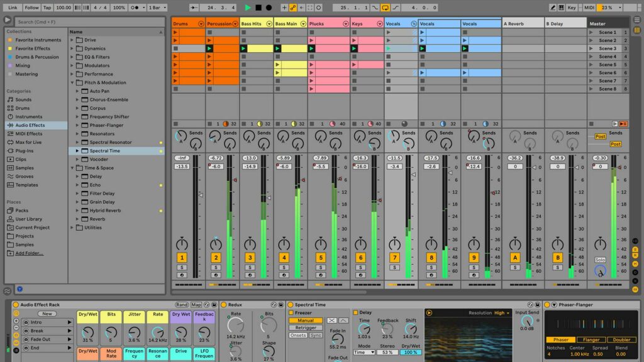Toggle the Phaser-Flanger device activator
The height and width of the screenshot is (362, 644).
point(547,305)
